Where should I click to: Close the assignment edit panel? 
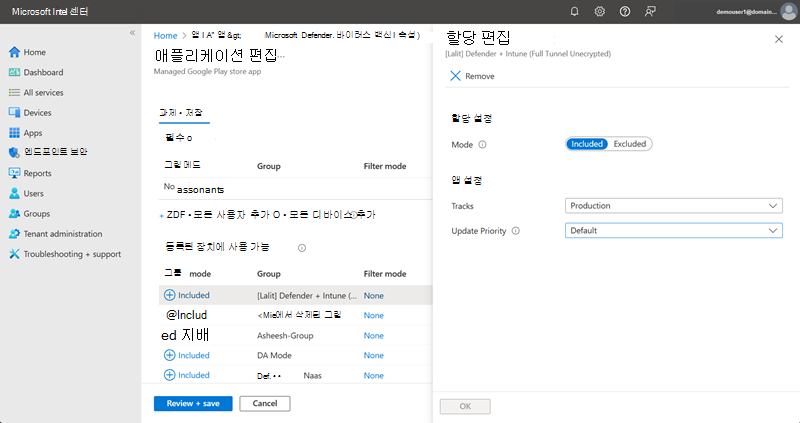(779, 39)
